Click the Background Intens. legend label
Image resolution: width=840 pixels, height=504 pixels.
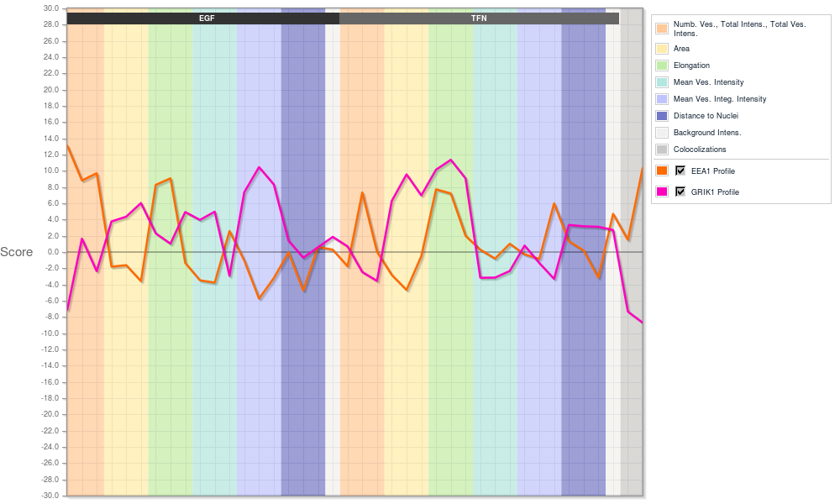(707, 133)
